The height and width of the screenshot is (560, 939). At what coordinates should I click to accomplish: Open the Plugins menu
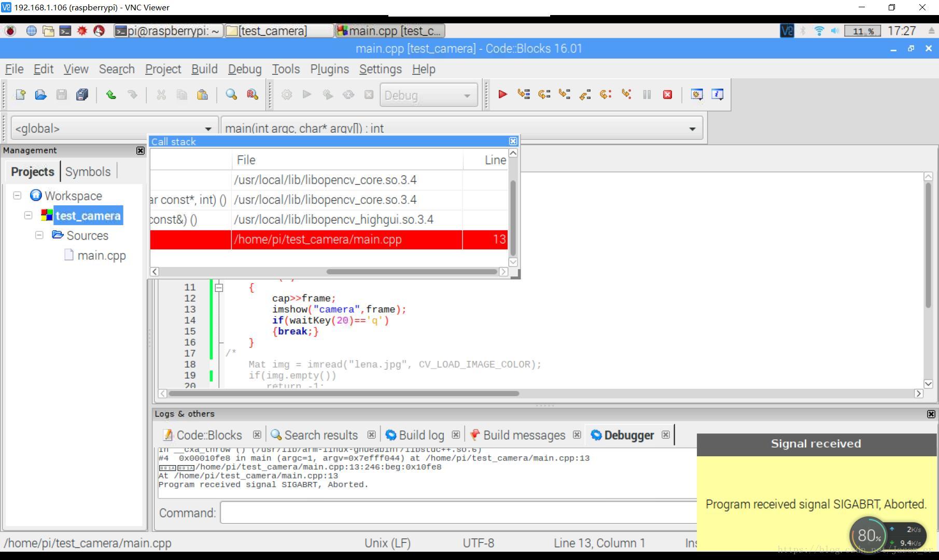click(329, 69)
